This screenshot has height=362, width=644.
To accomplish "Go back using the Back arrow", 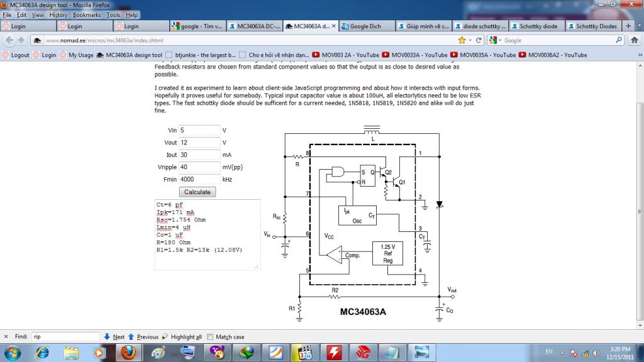I will click(9, 40).
